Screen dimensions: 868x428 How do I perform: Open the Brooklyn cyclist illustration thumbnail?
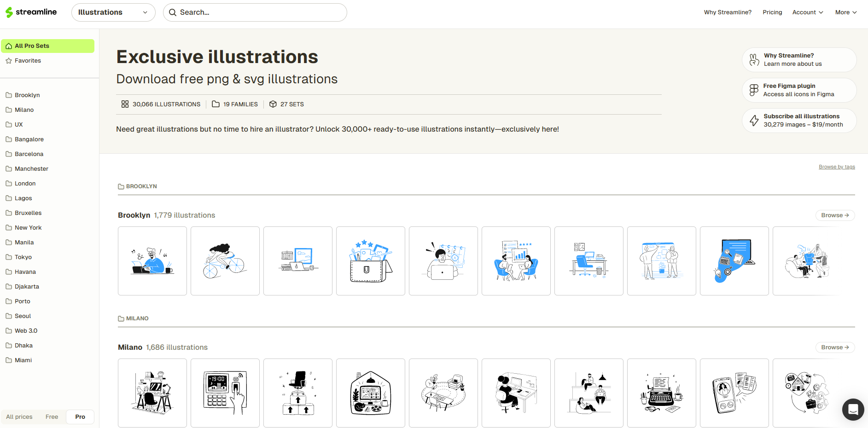(225, 261)
